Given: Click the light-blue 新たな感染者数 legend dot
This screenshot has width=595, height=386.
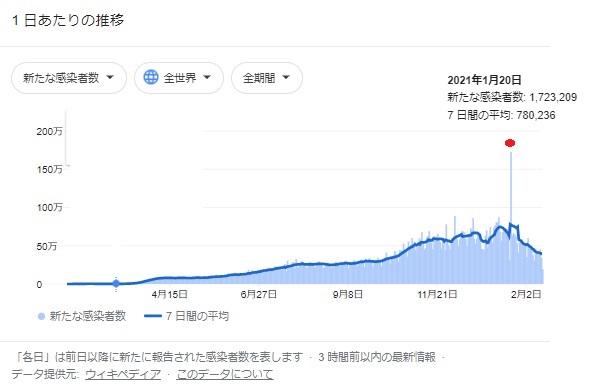Looking at the screenshot, I should coord(41,316).
